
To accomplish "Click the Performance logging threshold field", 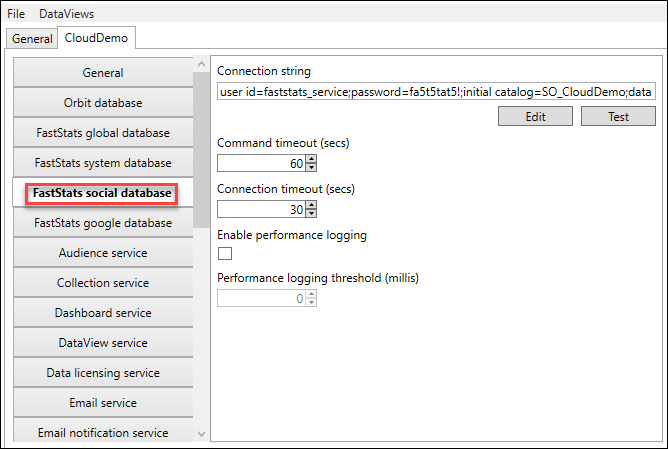I will [262, 298].
